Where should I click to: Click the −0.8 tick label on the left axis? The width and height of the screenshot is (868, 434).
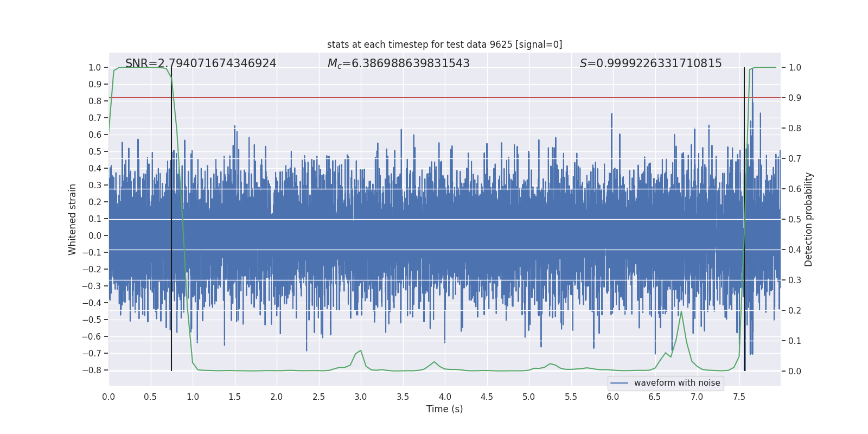click(94, 370)
